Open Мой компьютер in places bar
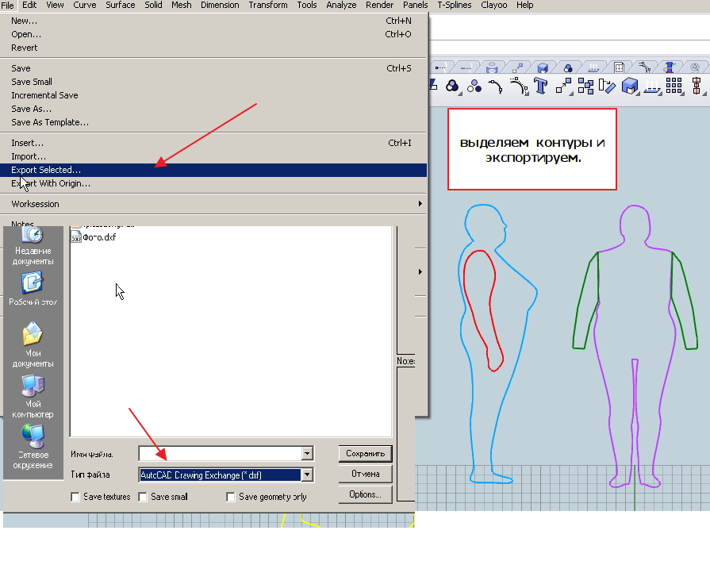 [33, 397]
